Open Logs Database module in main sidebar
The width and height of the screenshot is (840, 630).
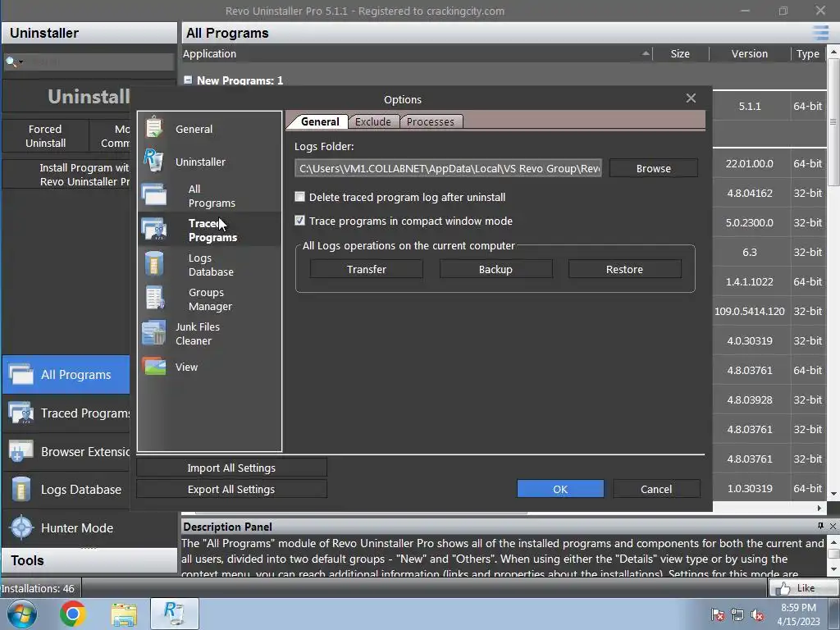(x=66, y=490)
